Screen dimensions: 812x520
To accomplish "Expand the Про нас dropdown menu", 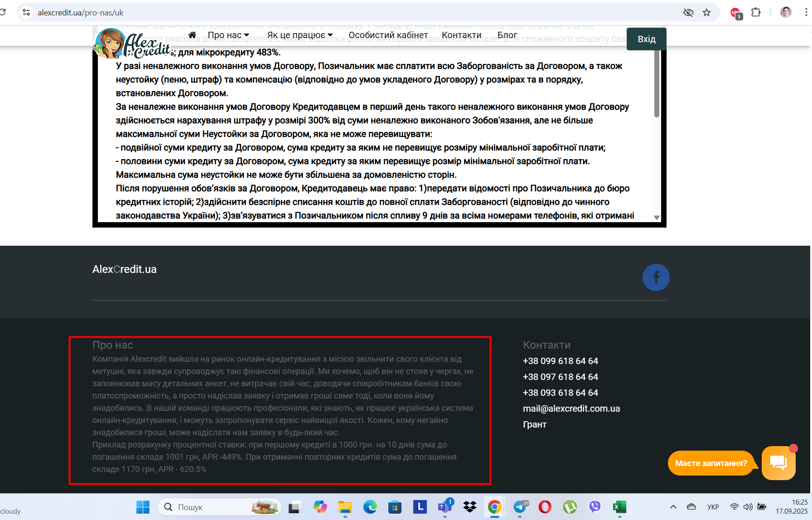I will (228, 35).
